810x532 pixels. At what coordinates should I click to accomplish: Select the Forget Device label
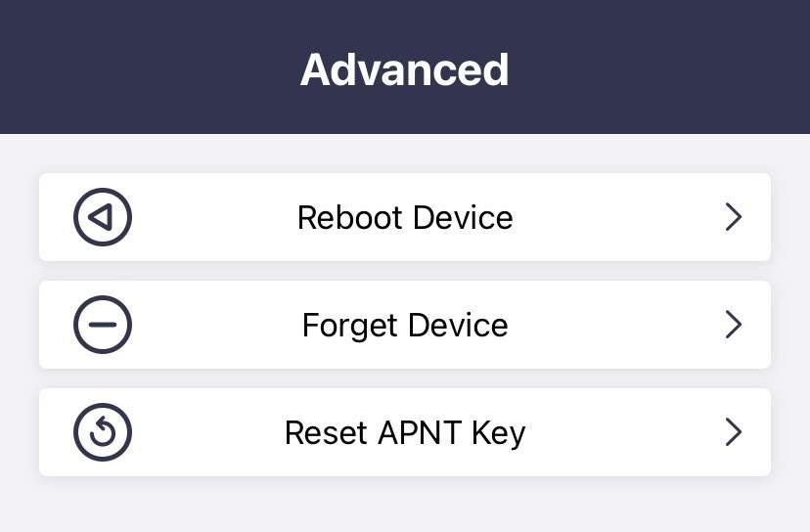405,325
